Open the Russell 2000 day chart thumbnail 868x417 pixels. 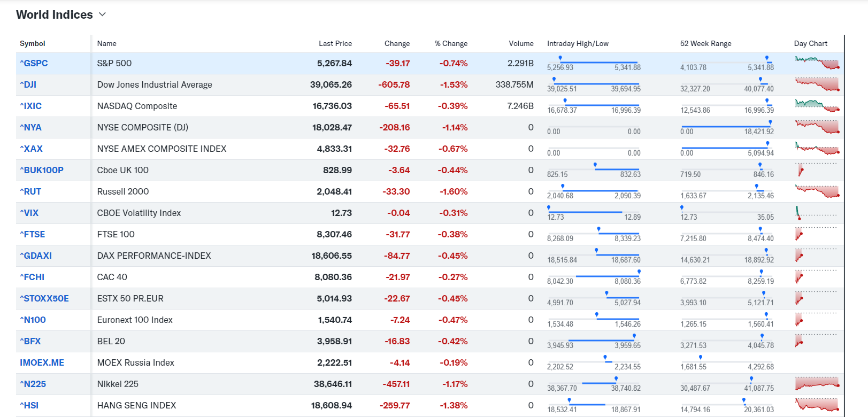[817, 191]
